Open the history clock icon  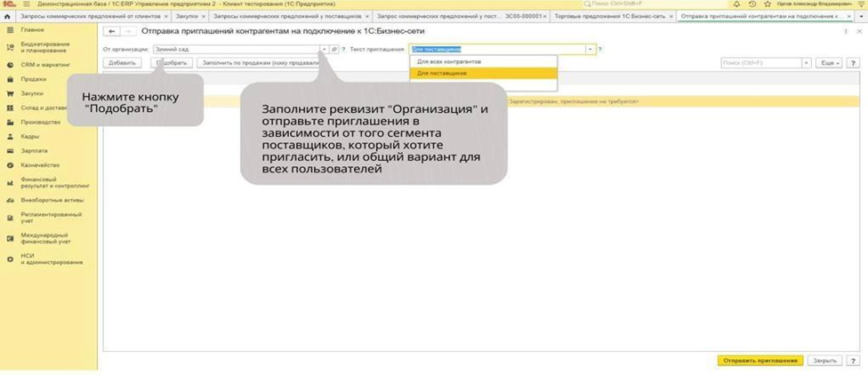752,4
